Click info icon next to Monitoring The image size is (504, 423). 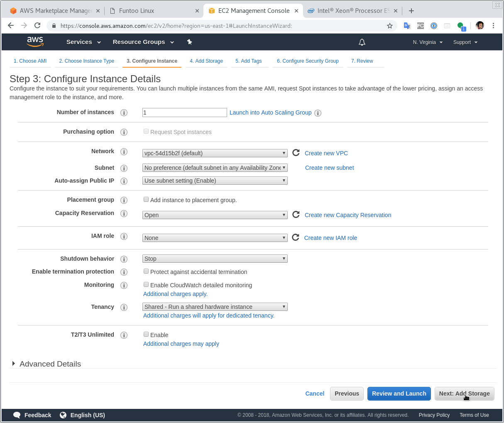coord(124,285)
